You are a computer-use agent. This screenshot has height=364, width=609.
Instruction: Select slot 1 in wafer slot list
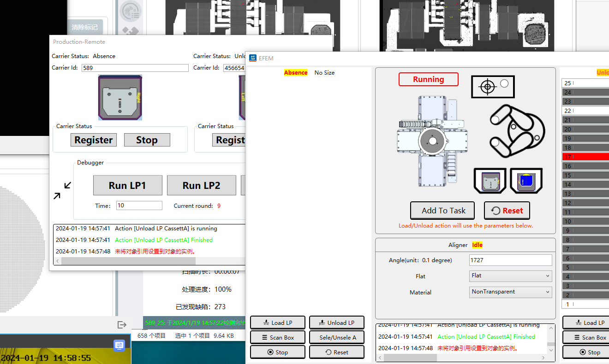coord(585,304)
